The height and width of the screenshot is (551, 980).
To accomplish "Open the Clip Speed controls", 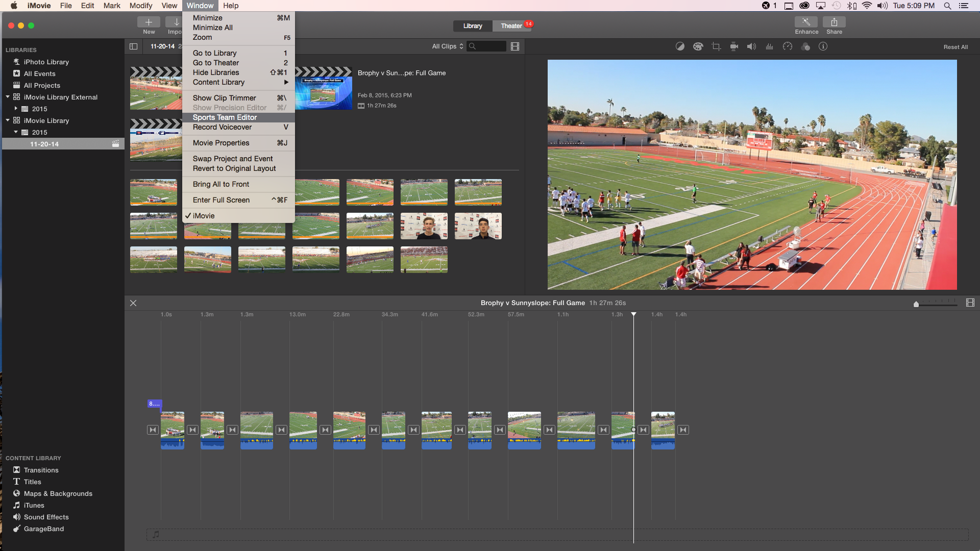I will 788,46.
